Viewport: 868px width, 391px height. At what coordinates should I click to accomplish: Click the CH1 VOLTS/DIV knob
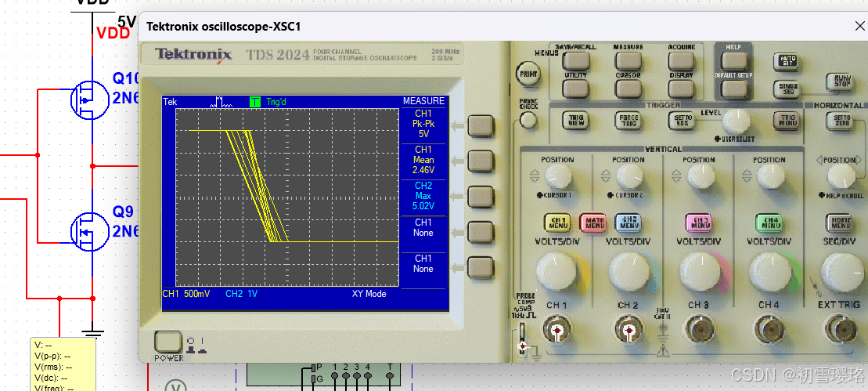(x=557, y=271)
